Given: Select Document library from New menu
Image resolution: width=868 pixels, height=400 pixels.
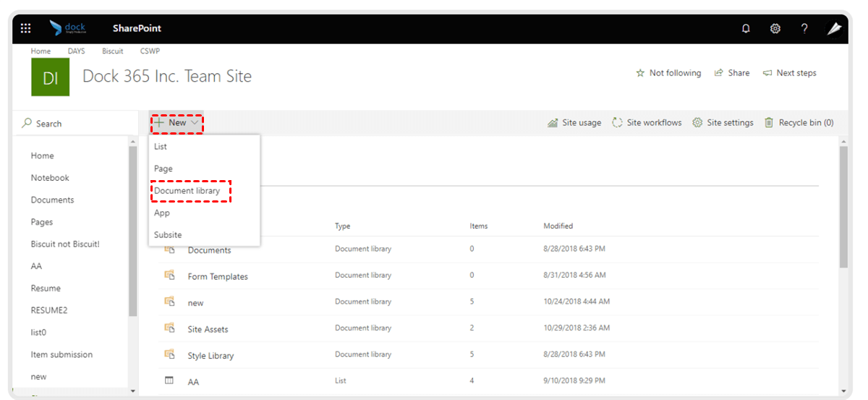Looking at the screenshot, I should pos(187,191).
